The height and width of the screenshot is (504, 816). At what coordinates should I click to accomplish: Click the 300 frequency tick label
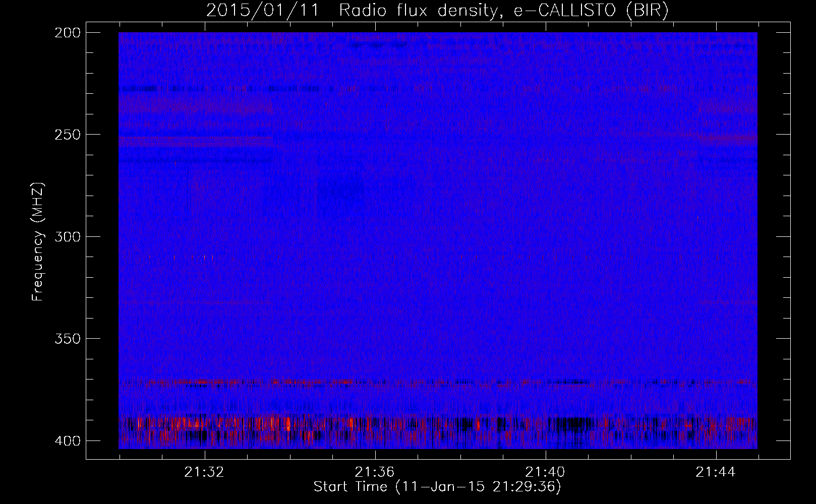[67, 236]
